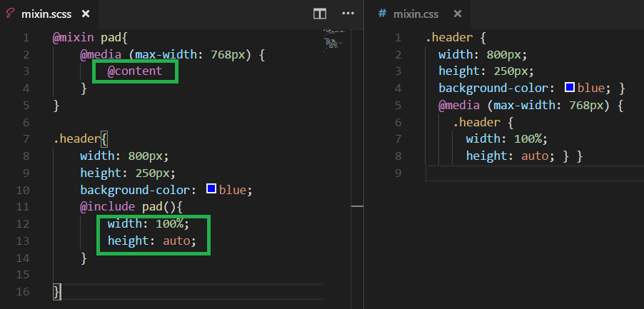Close the mixin.scss tab
The height and width of the screenshot is (309, 644).
point(86,14)
